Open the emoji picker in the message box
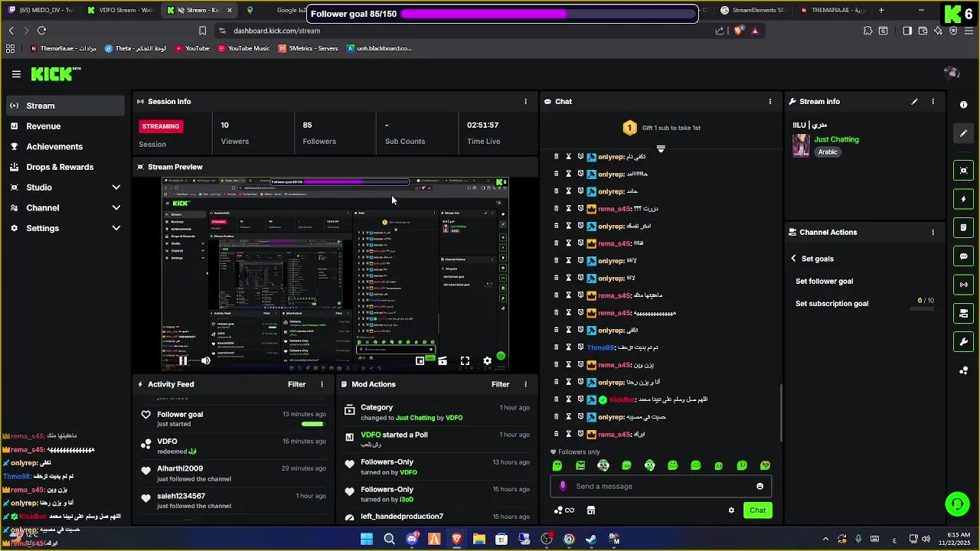980x551 pixels. [x=759, y=487]
